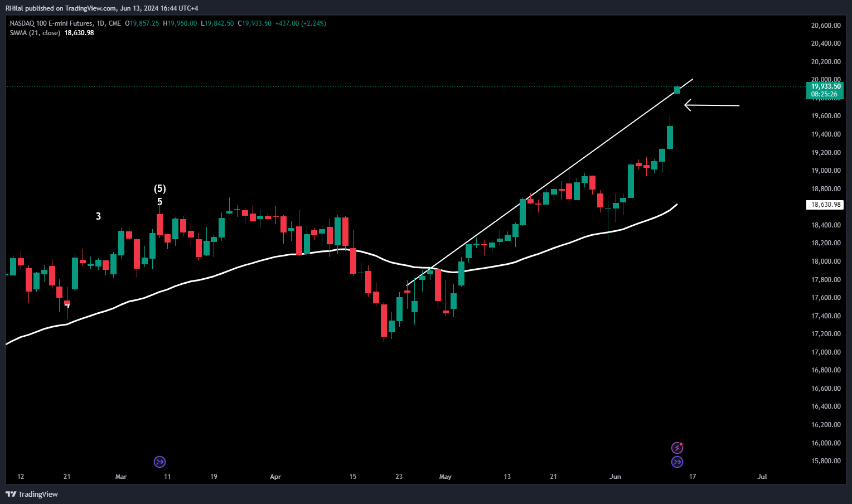Click the 18,400.00 price axis label
Image resolution: width=852 pixels, height=504 pixels.
pos(826,225)
